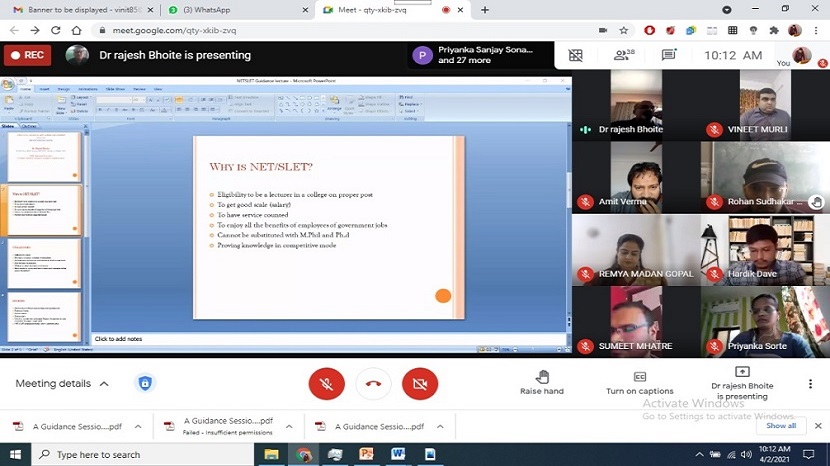Image resolution: width=830 pixels, height=466 pixels.
Task: Open the chat messages panel
Action: [669, 55]
